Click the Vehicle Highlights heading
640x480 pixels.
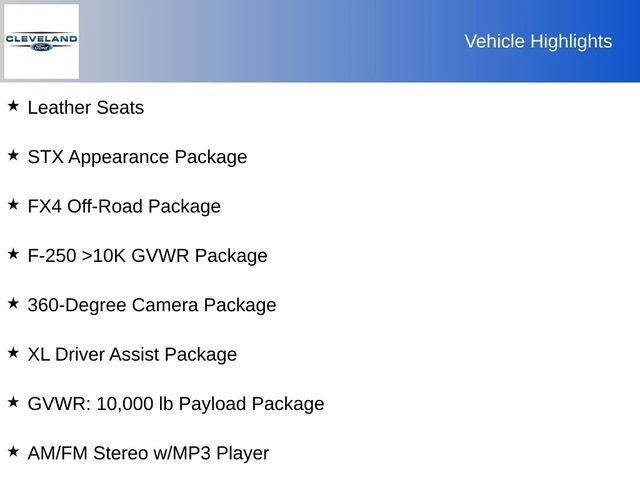coord(538,41)
